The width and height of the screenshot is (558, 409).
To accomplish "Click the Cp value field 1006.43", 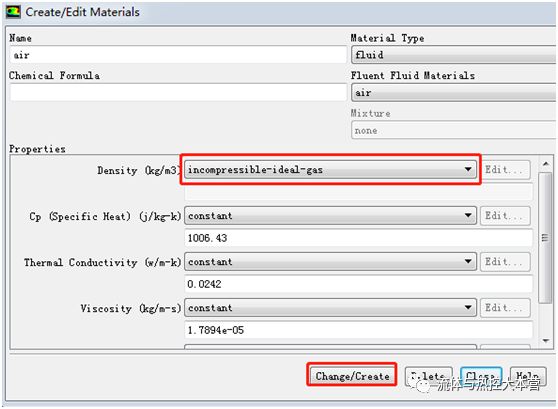I will pyautogui.click(x=358, y=238).
